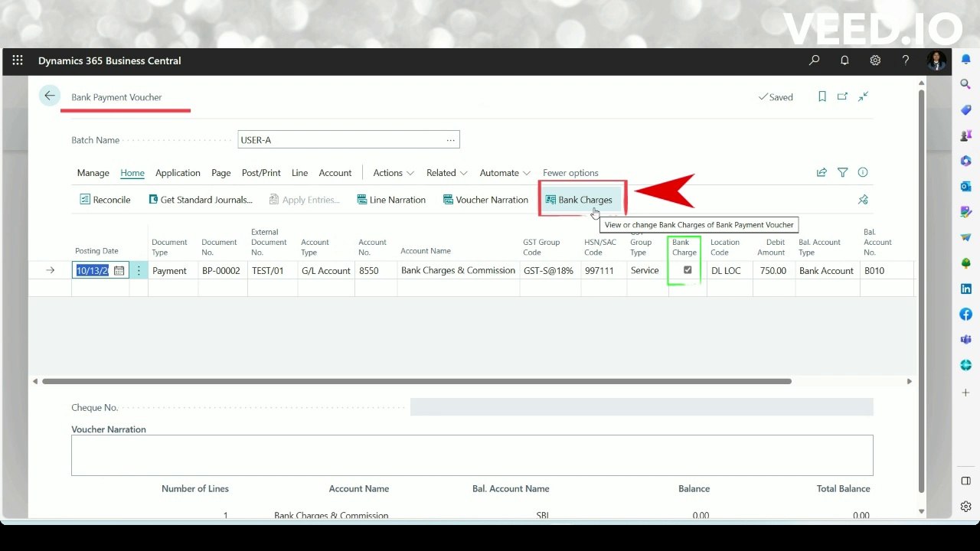This screenshot has height=551, width=980.
Task: Expand the Actions dropdown menu
Action: tap(394, 173)
